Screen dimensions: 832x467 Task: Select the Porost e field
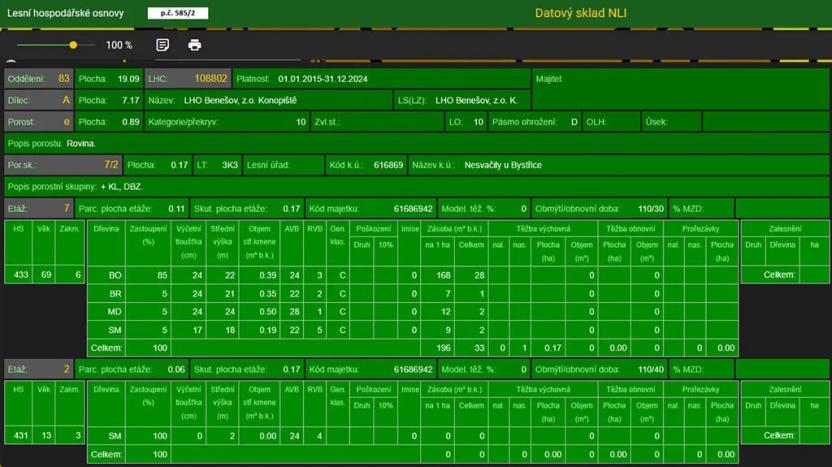pyautogui.click(x=38, y=122)
